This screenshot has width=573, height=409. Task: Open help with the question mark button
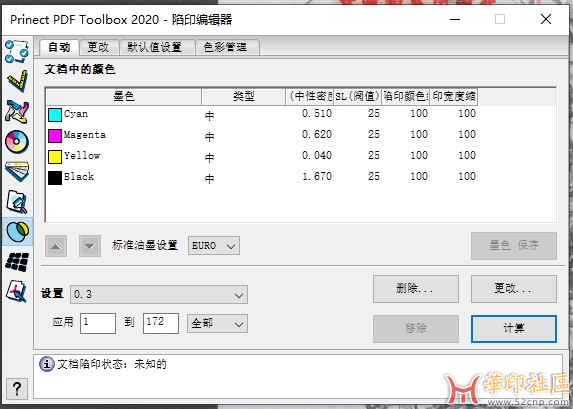[x=16, y=389]
